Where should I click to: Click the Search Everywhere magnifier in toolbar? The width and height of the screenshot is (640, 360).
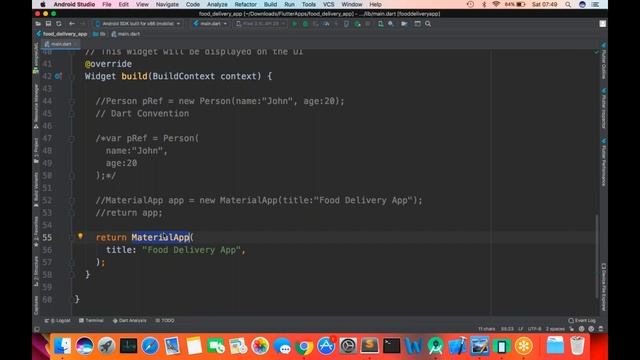428,24
